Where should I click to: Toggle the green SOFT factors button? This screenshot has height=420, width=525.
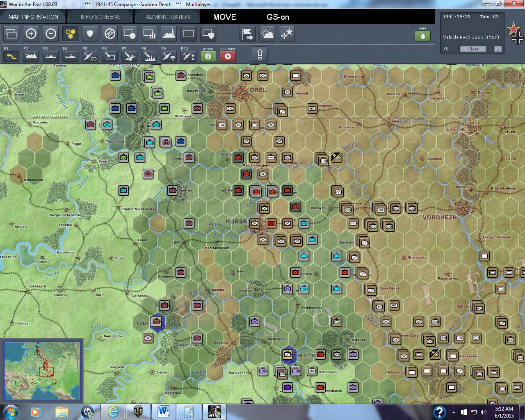pos(423,36)
